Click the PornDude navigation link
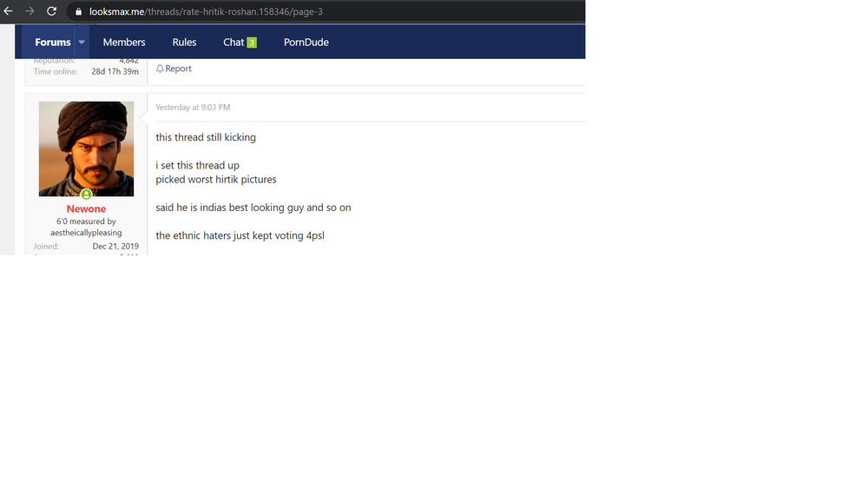 [x=306, y=42]
